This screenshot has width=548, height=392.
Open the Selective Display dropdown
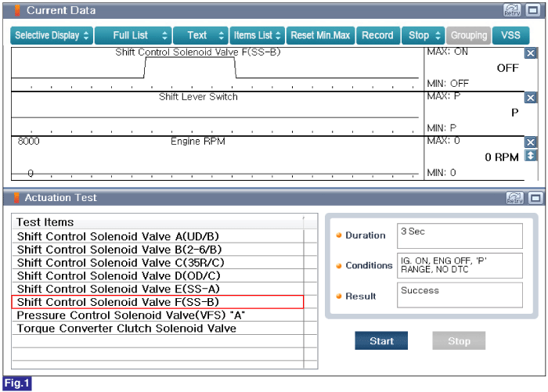[52, 35]
